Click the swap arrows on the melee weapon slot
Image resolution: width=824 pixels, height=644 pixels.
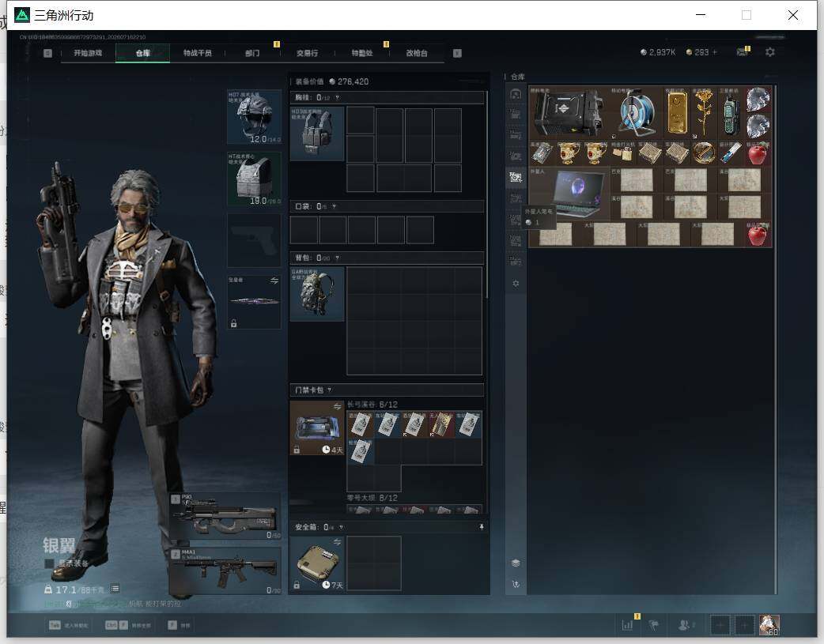click(274, 281)
